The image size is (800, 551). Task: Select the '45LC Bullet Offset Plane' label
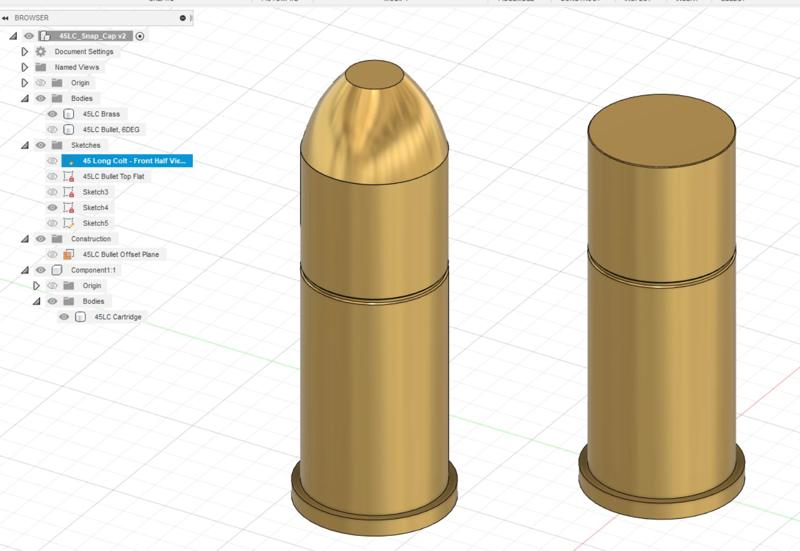pyautogui.click(x=121, y=255)
